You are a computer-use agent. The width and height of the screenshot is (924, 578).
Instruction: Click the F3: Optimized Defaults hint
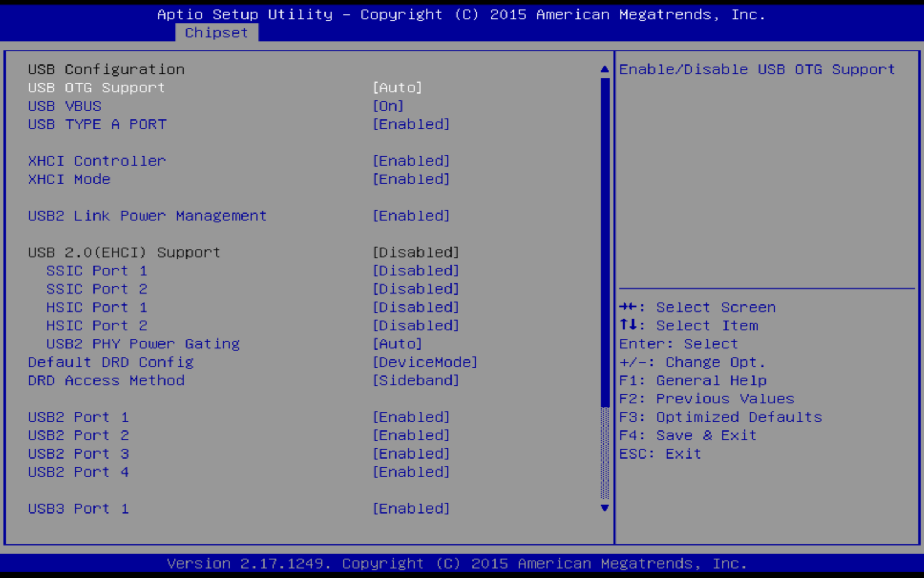pyautogui.click(x=721, y=417)
